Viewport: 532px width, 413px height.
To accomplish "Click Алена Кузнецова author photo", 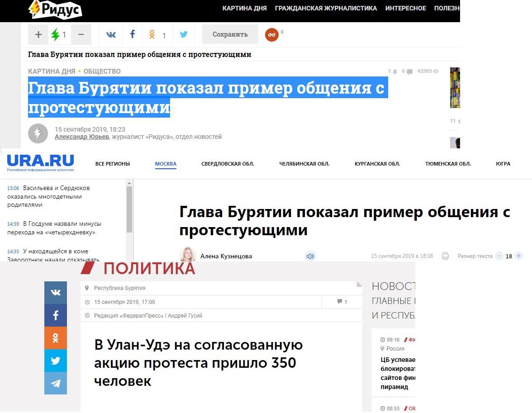I will 188,255.
